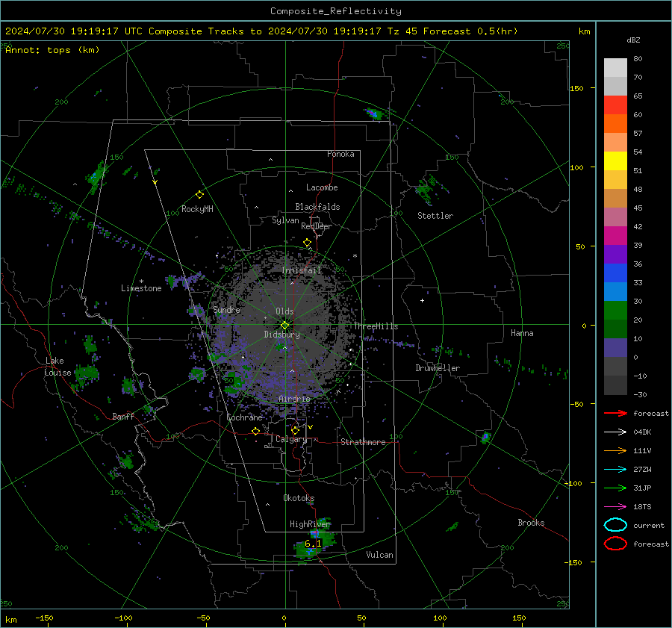Click the Ponoka map label
This screenshot has height=628, width=672.
(x=340, y=154)
